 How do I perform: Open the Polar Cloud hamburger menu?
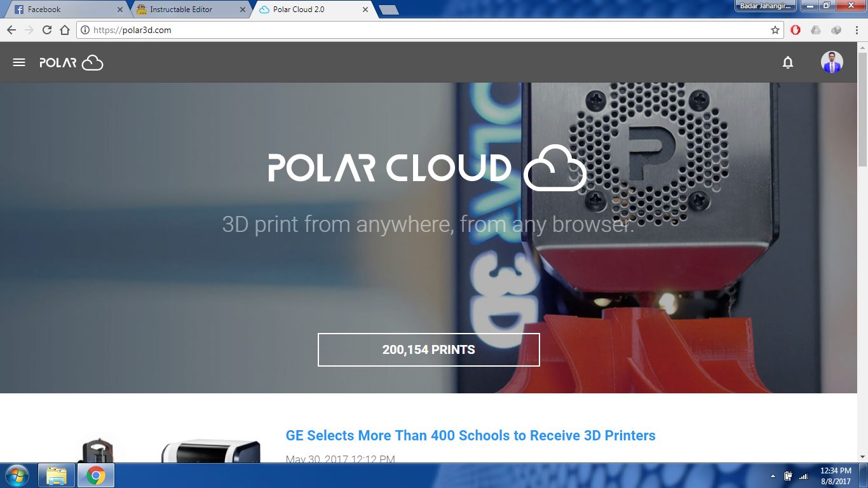click(x=19, y=62)
